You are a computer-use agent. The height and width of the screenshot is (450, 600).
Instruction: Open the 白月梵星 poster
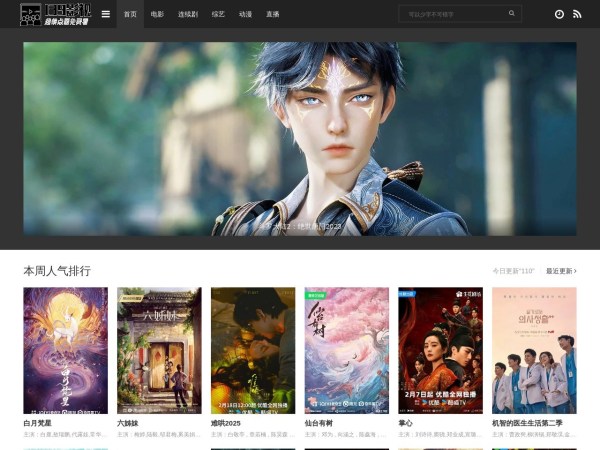(65, 350)
